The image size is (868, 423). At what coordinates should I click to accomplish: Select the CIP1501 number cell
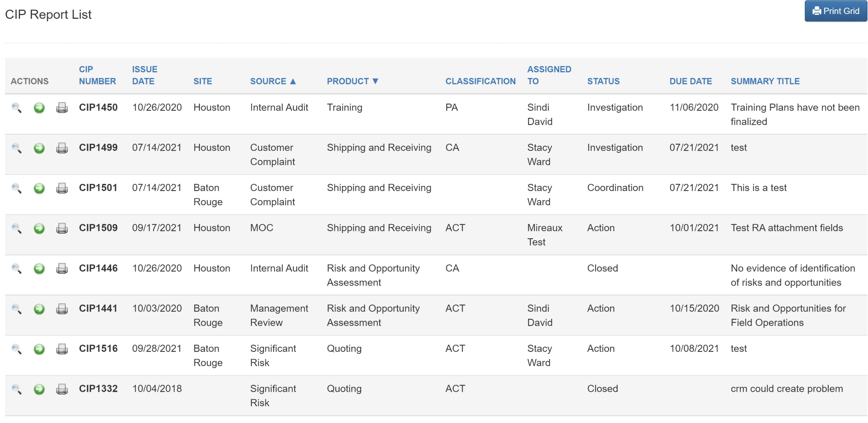98,187
